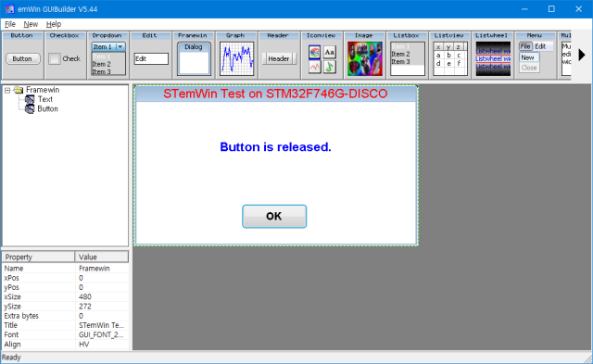Click the STemWin Test title bar in canvas
The width and height of the screenshot is (593, 364).
click(276, 94)
